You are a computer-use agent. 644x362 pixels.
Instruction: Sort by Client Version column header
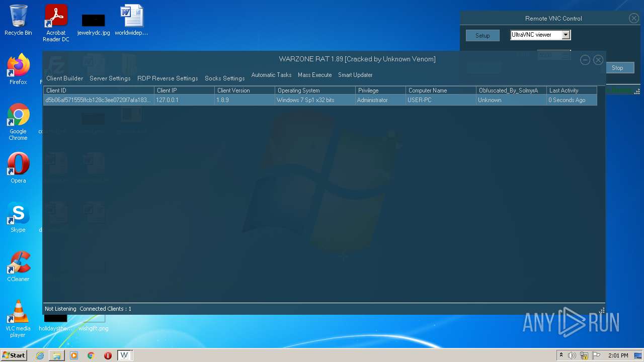tap(245, 90)
